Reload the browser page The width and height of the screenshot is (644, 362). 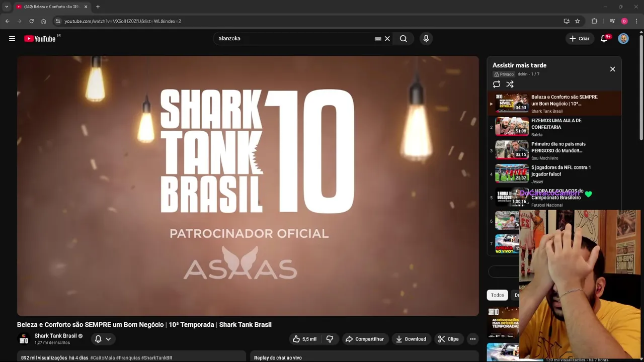pyautogui.click(x=31, y=21)
